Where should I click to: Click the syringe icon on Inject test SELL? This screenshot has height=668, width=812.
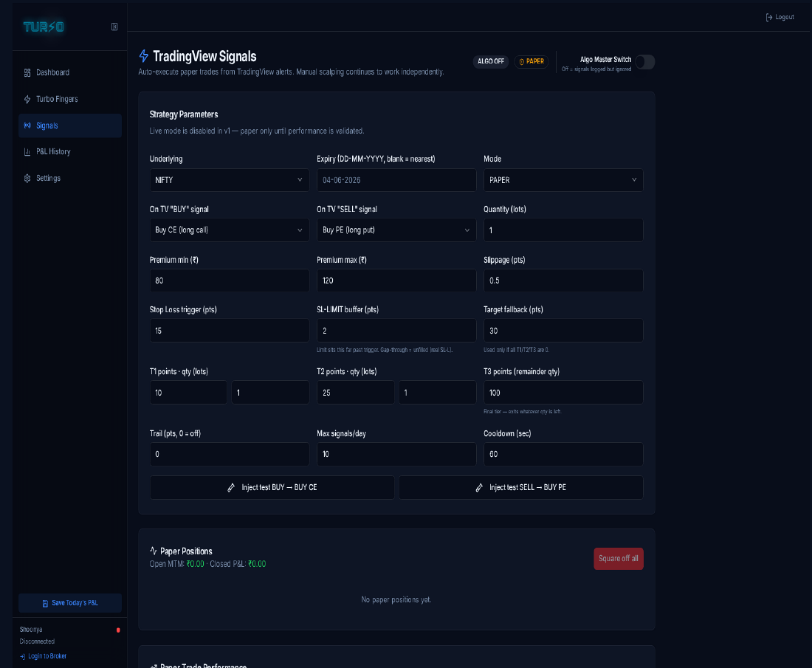479,488
